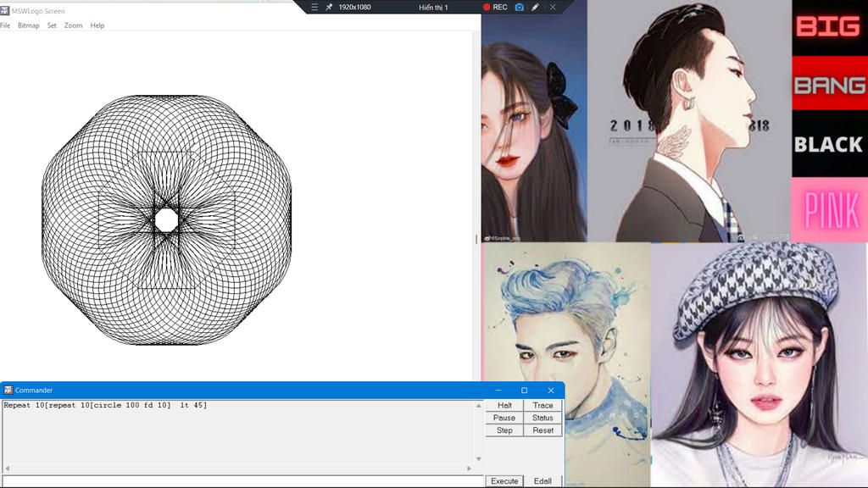Click the Halt button in Commander
The height and width of the screenshot is (488, 868).
pyautogui.click(x=504, y=405)
